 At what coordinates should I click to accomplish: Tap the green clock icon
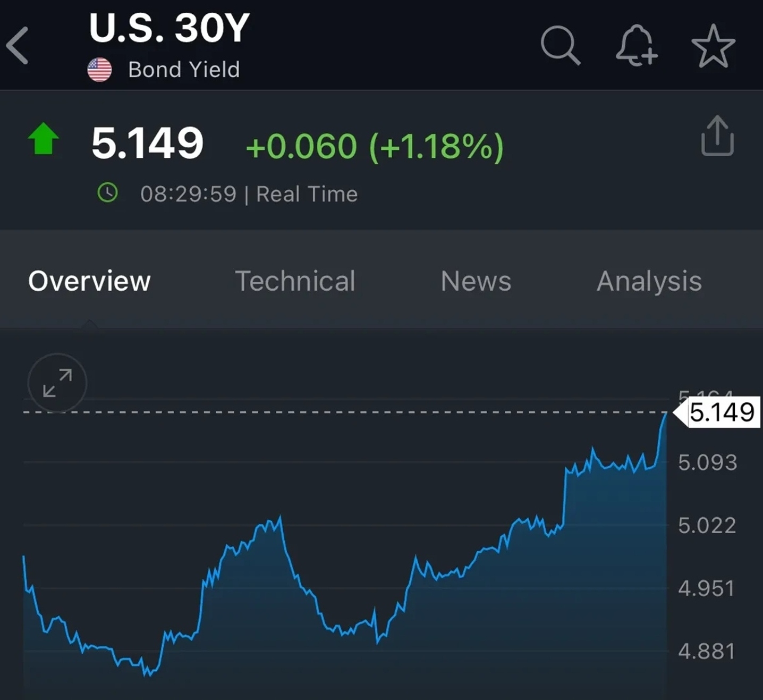click(x=108, y=192)
